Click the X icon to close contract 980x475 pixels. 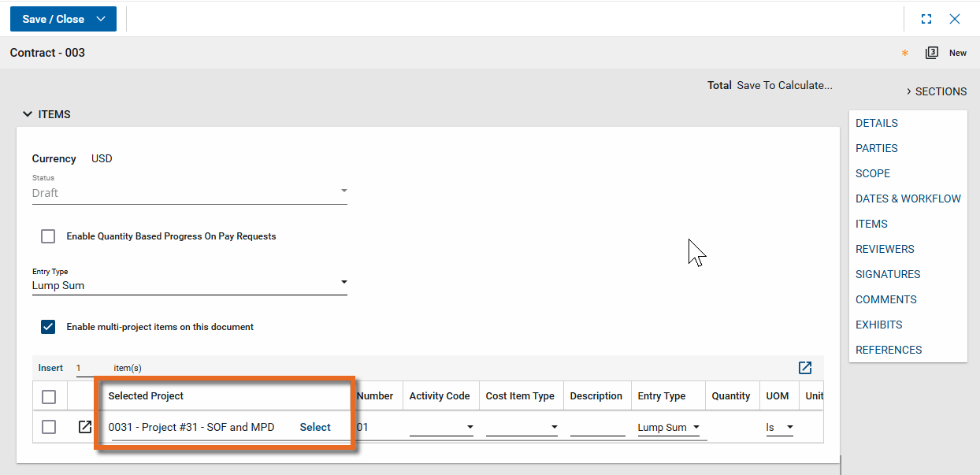tap(955, 19)
